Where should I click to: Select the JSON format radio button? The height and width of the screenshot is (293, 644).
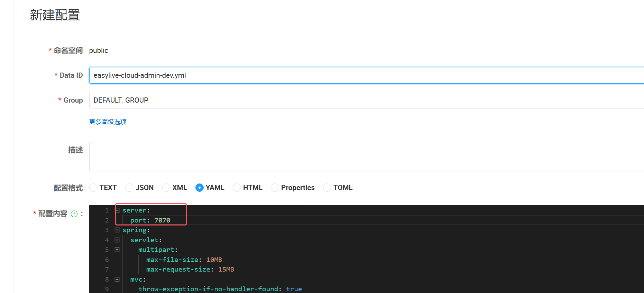[129, 188]
